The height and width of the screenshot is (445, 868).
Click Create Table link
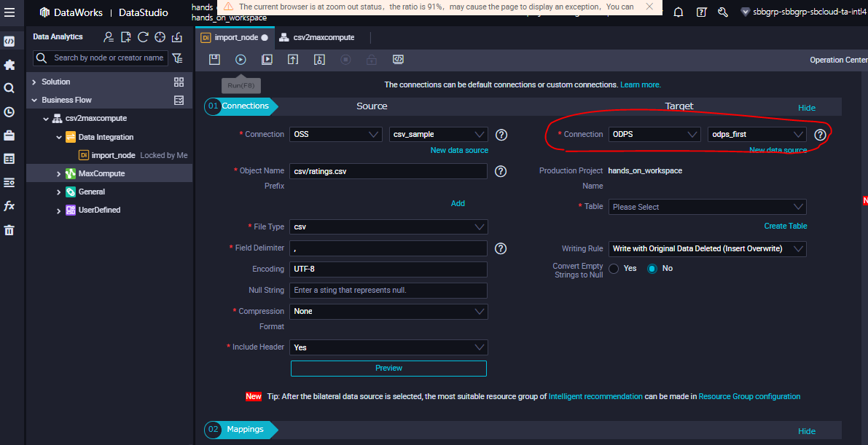(786, 226)
